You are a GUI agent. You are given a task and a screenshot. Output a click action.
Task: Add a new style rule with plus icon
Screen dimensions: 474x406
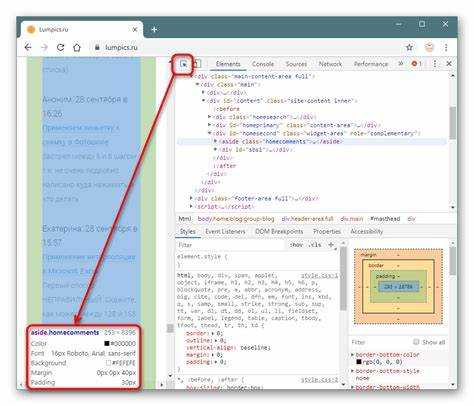331,245
